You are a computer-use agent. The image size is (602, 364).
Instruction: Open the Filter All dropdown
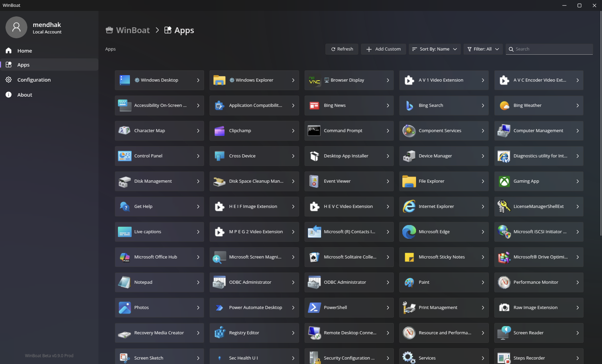pyautogui.click(x=483, y=49)
